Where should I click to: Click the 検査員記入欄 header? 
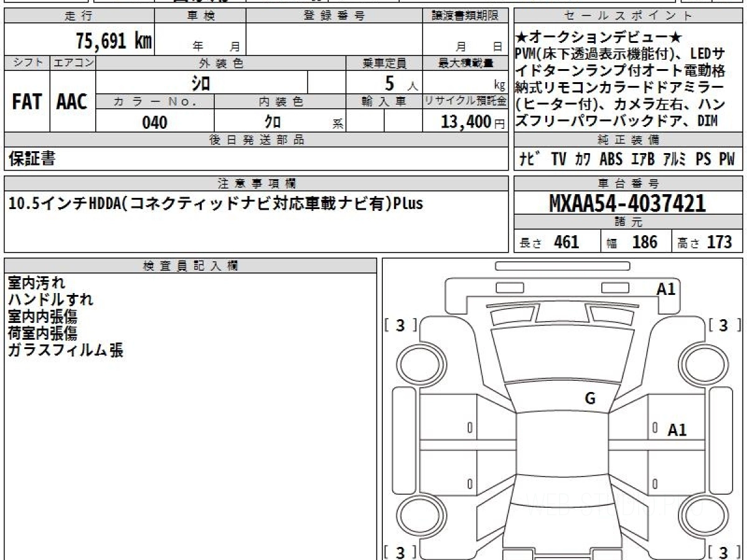pos(190,266)
